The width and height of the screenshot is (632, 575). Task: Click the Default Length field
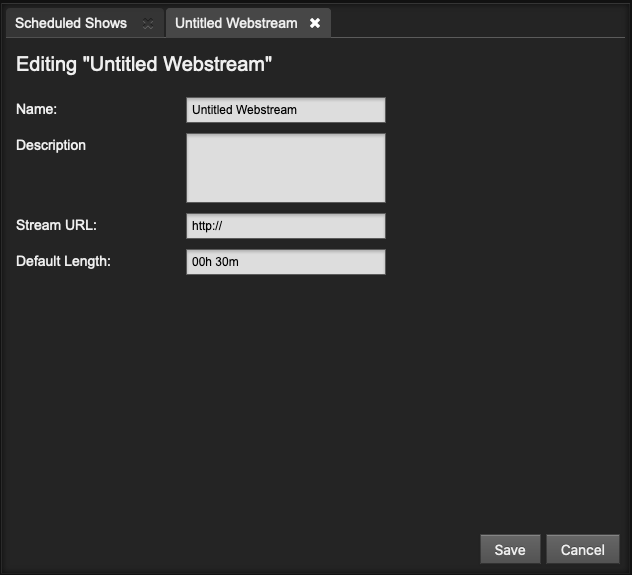point(285,262)
